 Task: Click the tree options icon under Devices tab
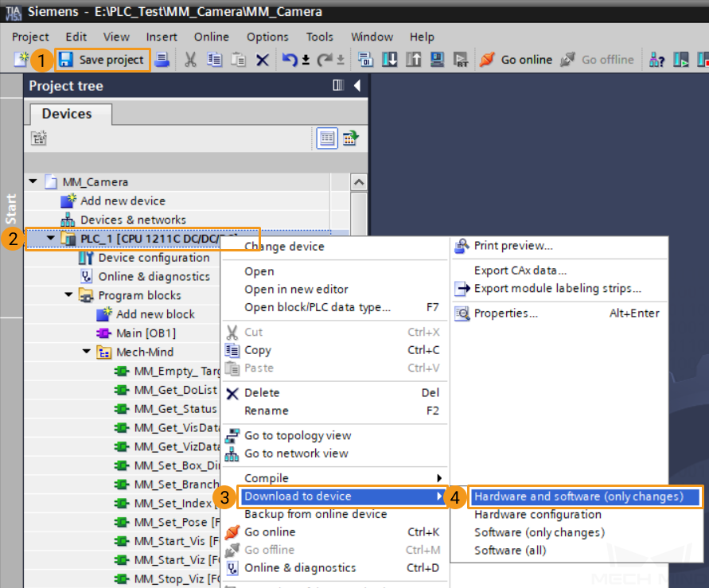point(39,138)
